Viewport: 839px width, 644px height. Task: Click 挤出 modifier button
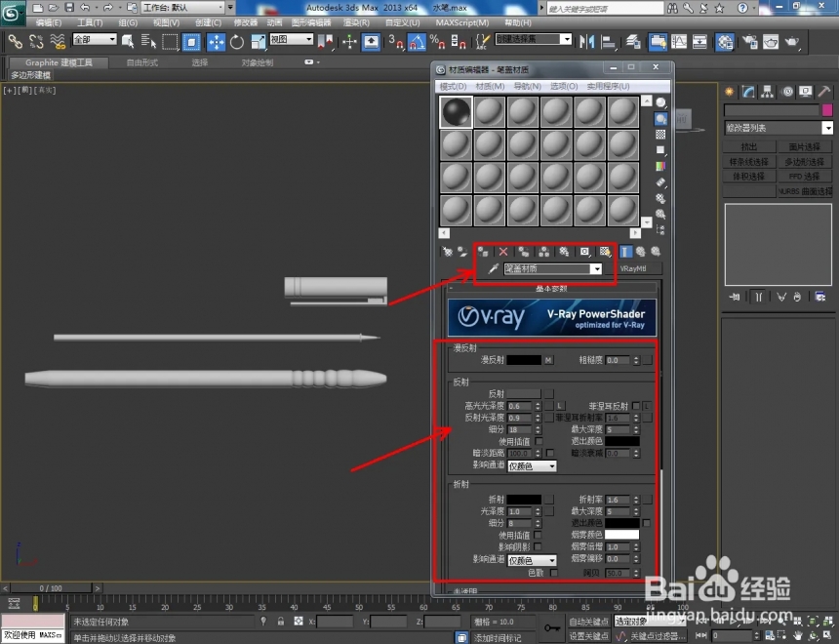(748, 146)
